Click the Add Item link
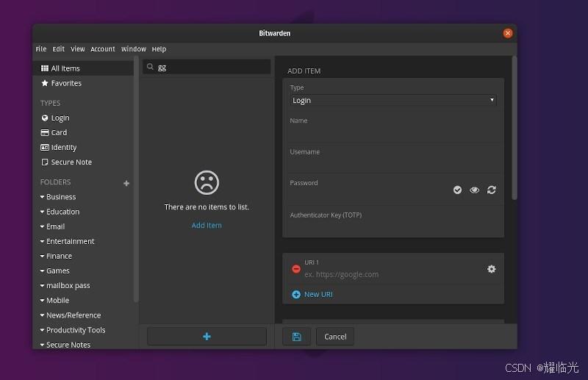The height and width of the screenshot is (380, 588). coord(207,225)
